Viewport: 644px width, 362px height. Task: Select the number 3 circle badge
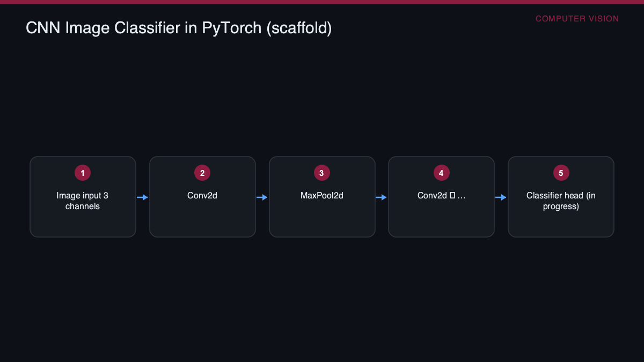click(322, 173)
